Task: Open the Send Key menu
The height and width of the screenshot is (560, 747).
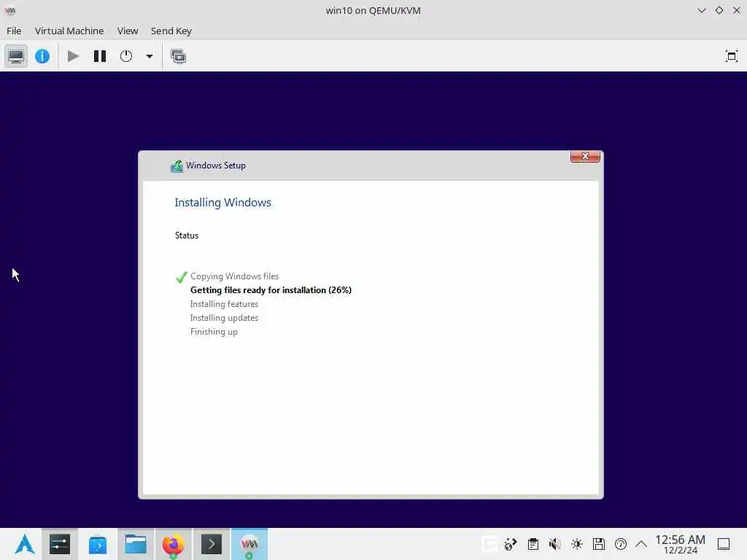Action: (x=171, y=31)
